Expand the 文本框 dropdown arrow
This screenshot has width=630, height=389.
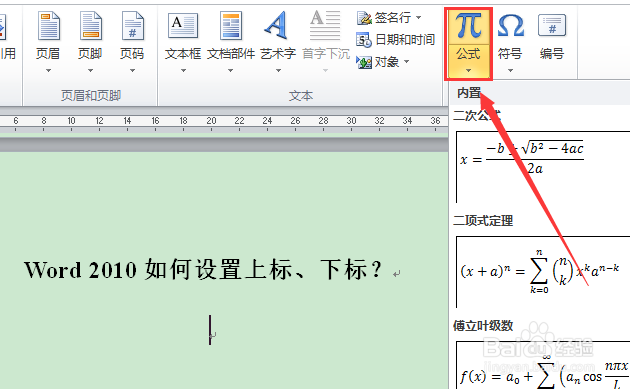click(183, 71)
